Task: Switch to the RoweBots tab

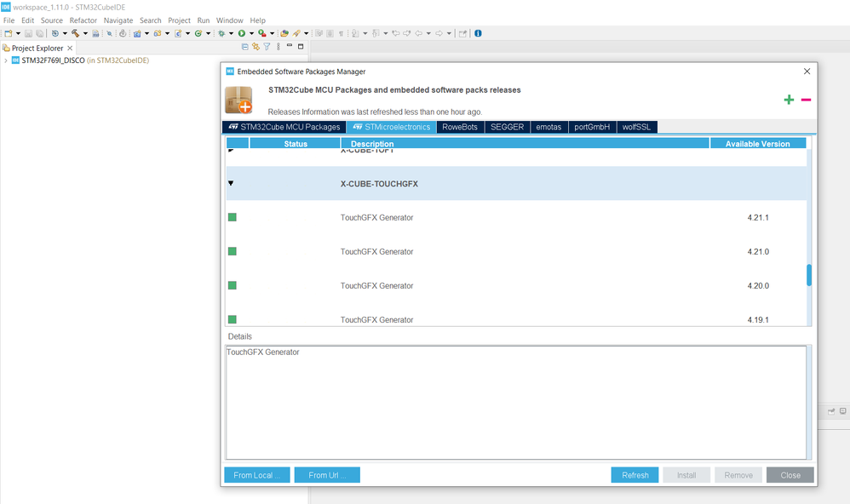Action: (460, 127)
